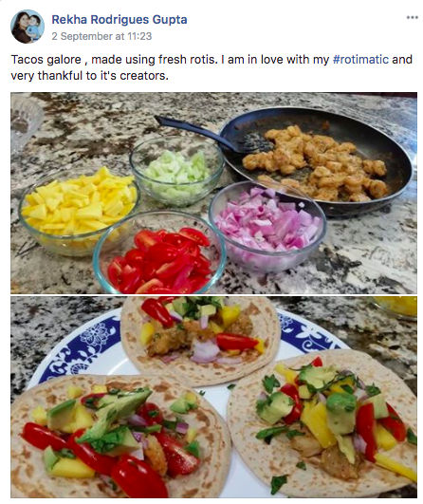Click the blue floral rim of the plate

(x=81, y=344)
